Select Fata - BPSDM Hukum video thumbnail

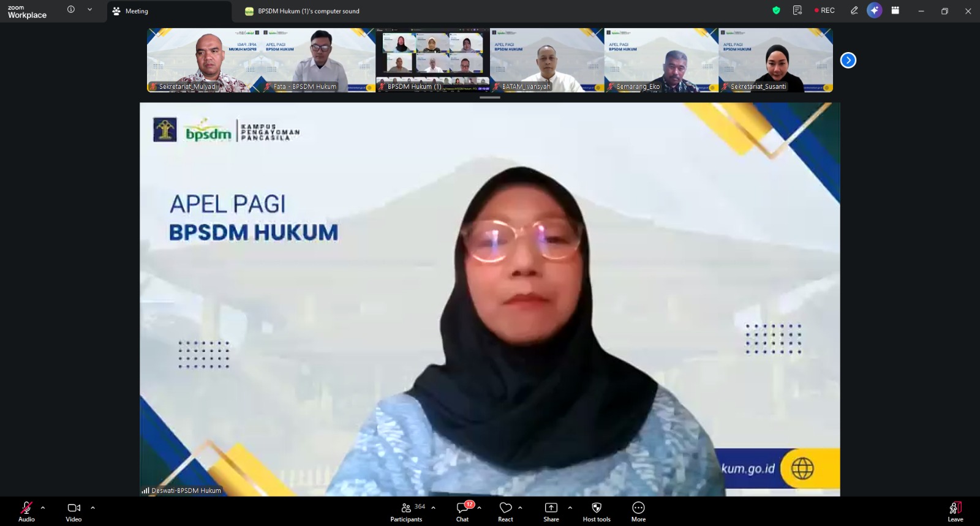(318, 60)
